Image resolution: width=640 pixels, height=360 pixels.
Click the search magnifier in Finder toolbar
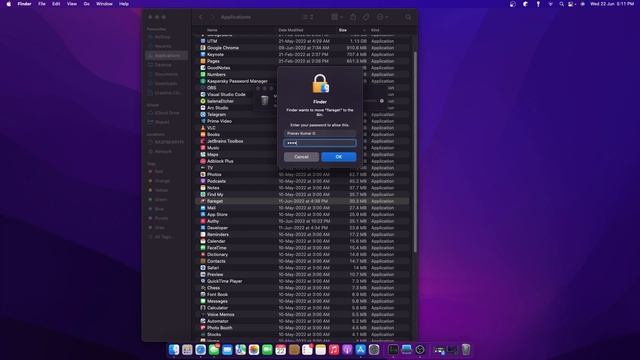408,17
